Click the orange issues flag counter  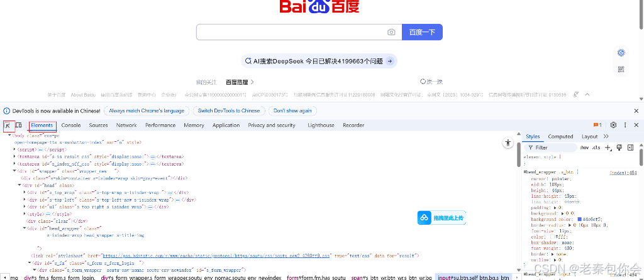[x=597, y=125]
